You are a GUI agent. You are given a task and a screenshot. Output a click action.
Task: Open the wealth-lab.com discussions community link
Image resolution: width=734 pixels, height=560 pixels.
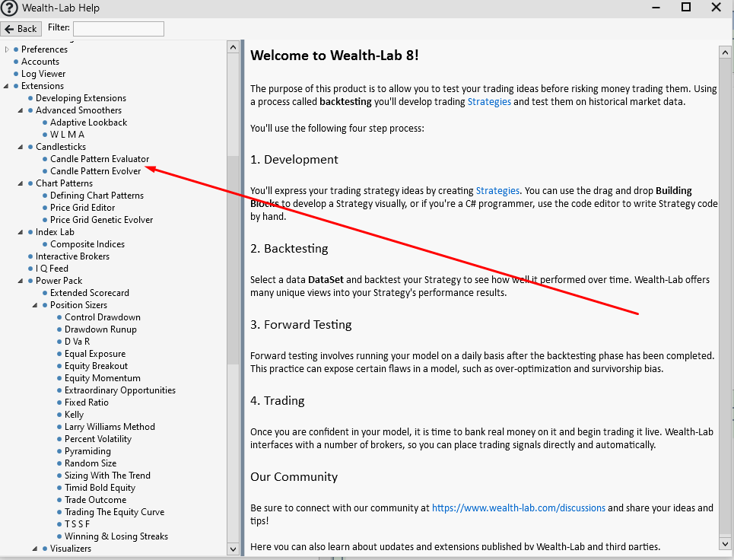click(x=518, y=508)
